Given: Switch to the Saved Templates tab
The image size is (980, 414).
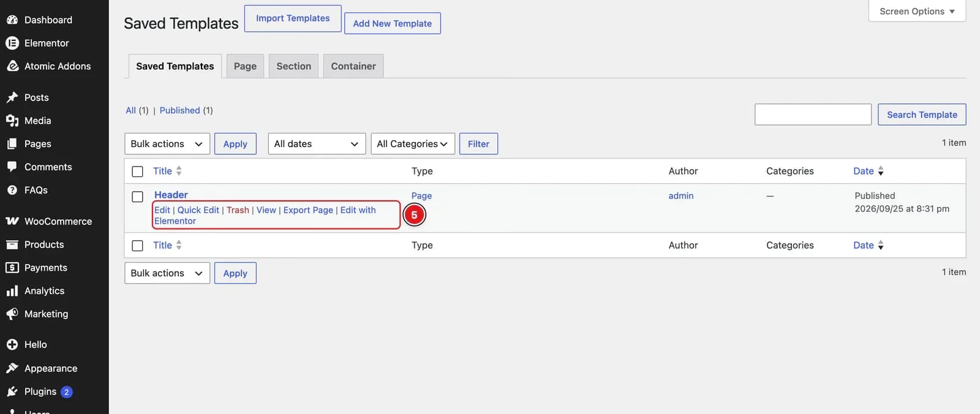Looking at the screenshot, I should pyautogui.click(x=175, y=66).
